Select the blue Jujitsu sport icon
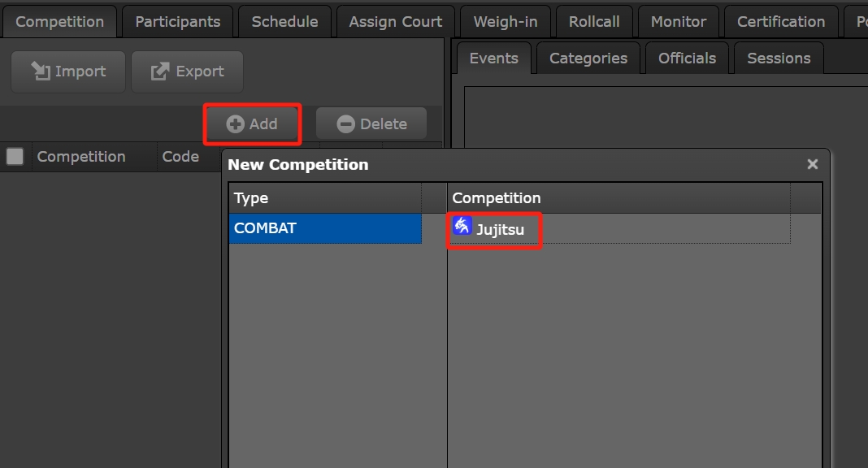Screen dimensions: 868x468 pos(462,226)
